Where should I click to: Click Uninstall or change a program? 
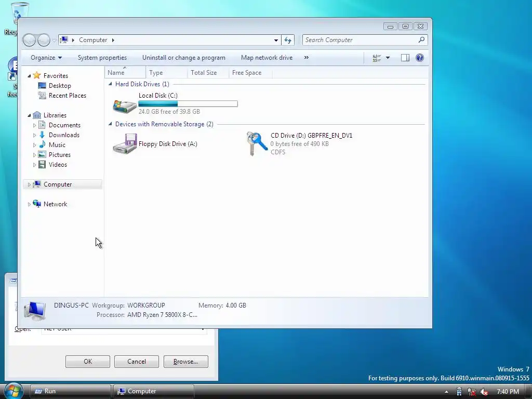click(x=183, y=58)
